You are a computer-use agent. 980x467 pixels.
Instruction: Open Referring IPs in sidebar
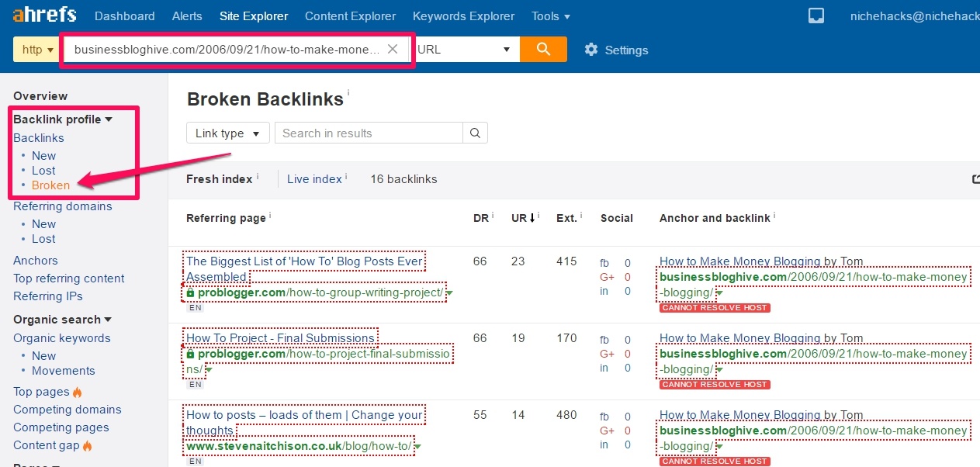(48, 296)
